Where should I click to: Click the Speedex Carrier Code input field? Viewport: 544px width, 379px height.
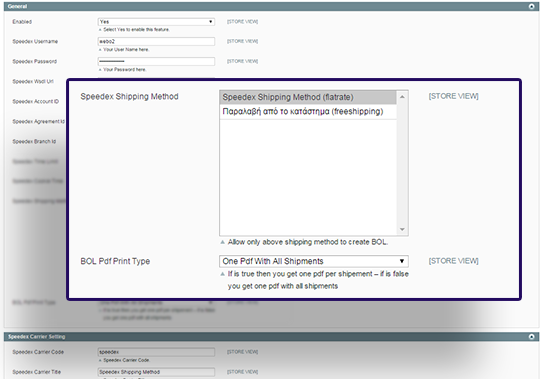click(x=156, y=352)
